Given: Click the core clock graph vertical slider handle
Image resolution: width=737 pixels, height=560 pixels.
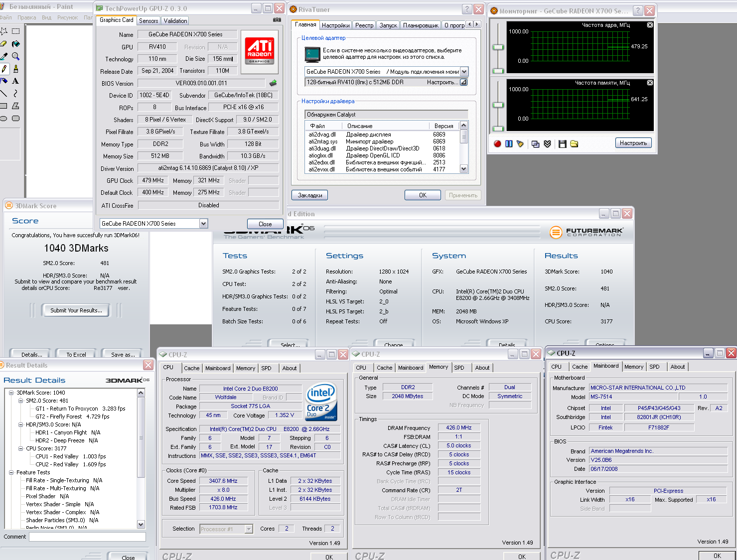Looking at the screenshot, I should coord(498,47).
